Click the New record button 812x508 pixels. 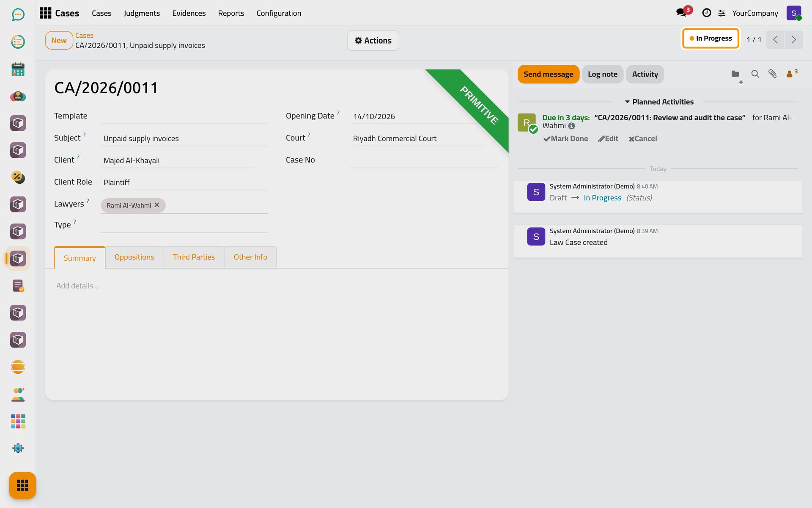[x=59, y=40]
